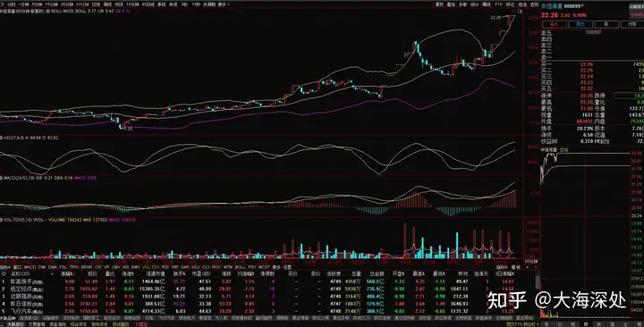644x327 pixels.
Task: Click the 标记 mark button
Action: point(510,4)
